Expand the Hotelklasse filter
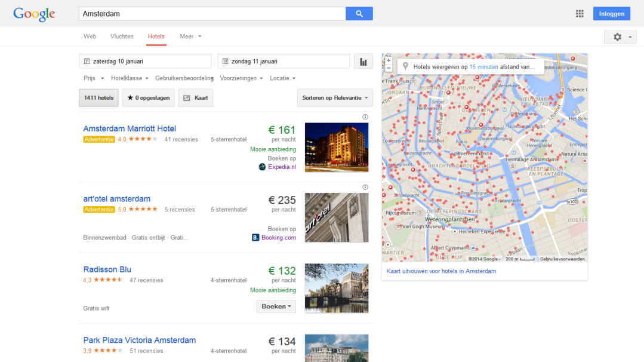Screen dimensions: 644x362 (130, 78)
